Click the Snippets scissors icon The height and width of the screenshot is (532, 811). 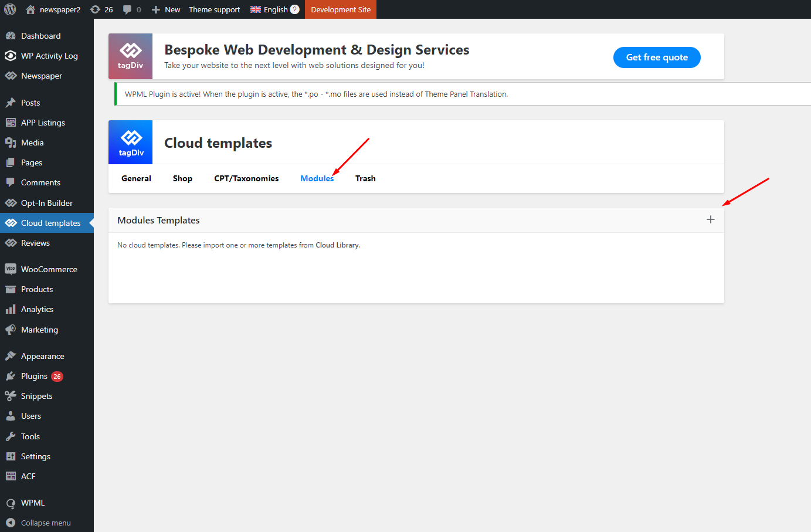(11, 396)
